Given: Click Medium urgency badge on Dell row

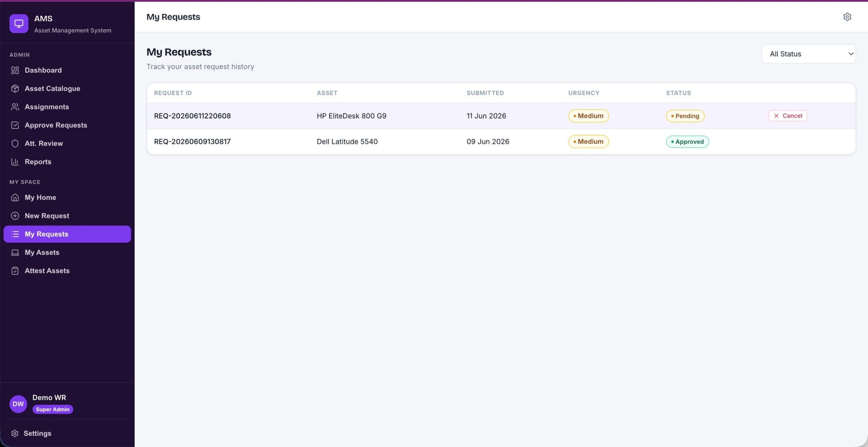Looking at the screenshot, I should (x=589, y=142).
